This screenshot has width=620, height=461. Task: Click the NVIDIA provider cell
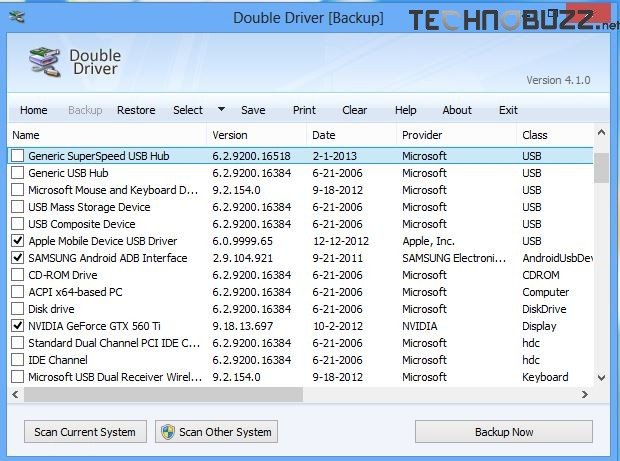pyautogui.click(x=420, y=326)
